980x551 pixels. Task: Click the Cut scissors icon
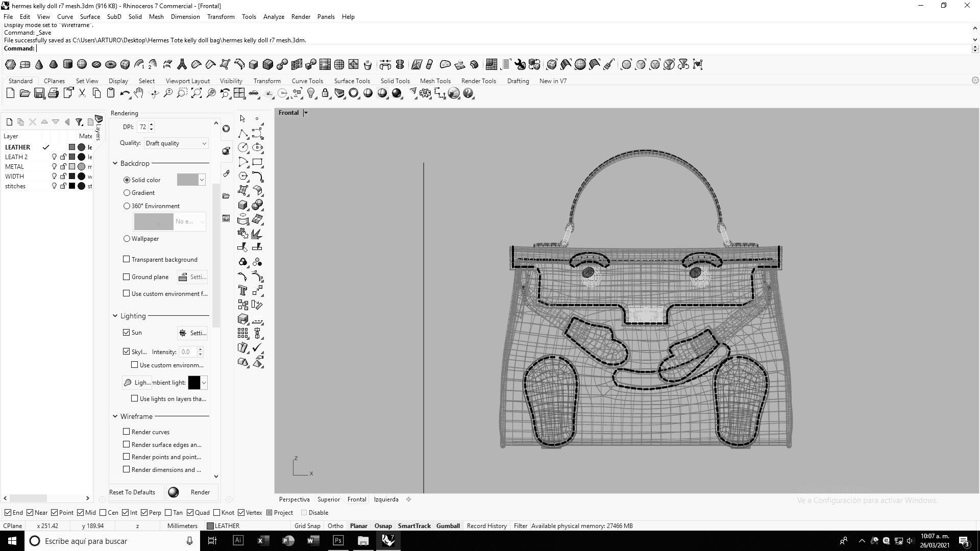click(x=82, y=93)
